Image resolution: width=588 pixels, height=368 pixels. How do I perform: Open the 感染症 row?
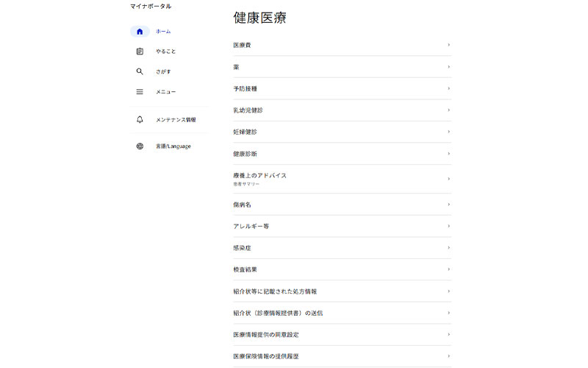(342, 248)
